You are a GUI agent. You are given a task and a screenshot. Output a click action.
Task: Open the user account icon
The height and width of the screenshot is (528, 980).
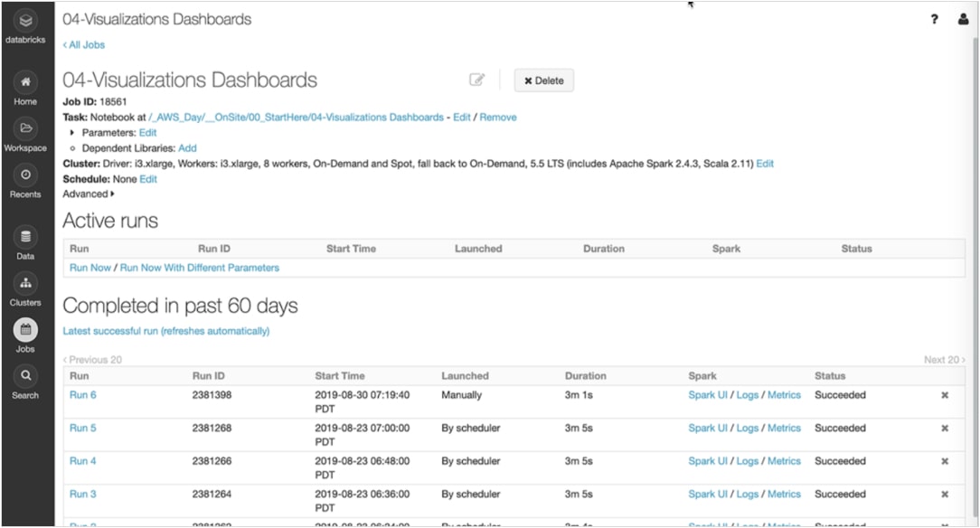[963, 19]
